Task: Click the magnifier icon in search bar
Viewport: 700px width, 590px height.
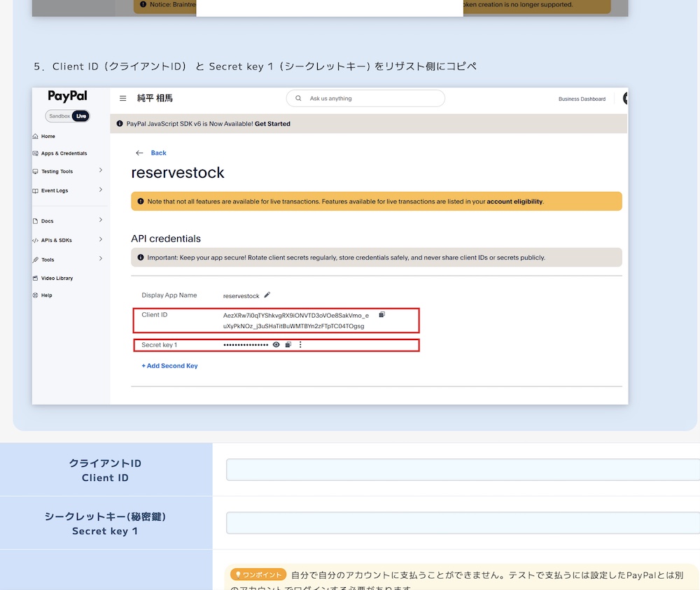Action: [x=298, y=99]
